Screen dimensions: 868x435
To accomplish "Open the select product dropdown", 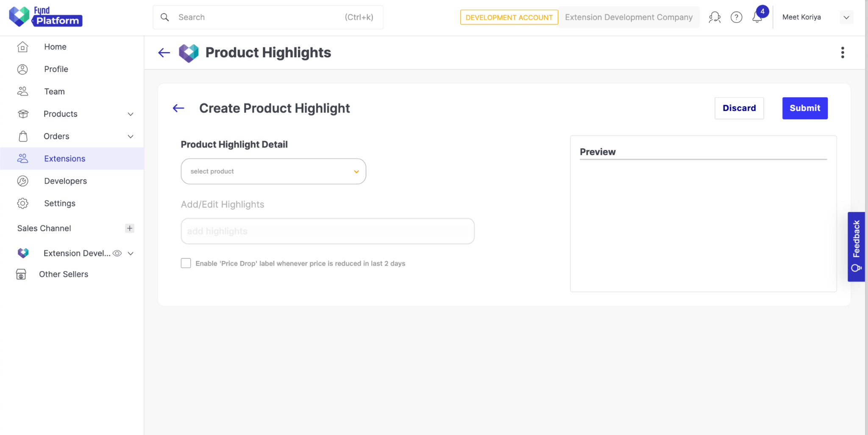I will (273, 171).
